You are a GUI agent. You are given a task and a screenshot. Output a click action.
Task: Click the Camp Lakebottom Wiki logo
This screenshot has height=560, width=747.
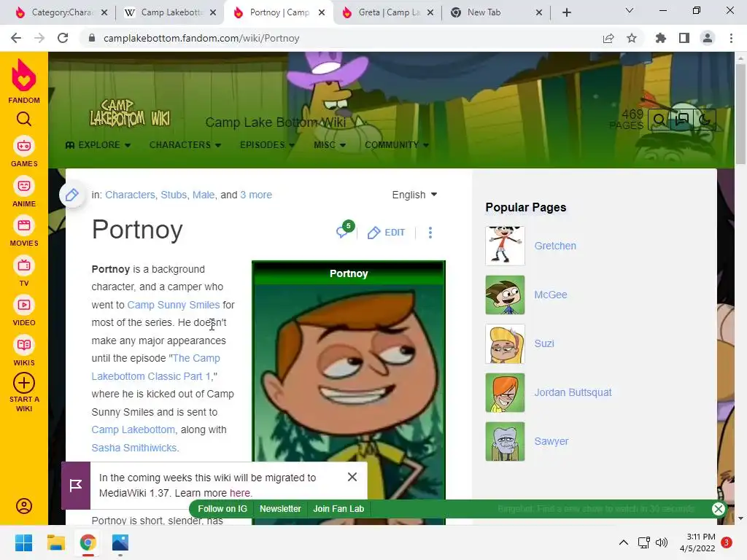pos(130,114)
